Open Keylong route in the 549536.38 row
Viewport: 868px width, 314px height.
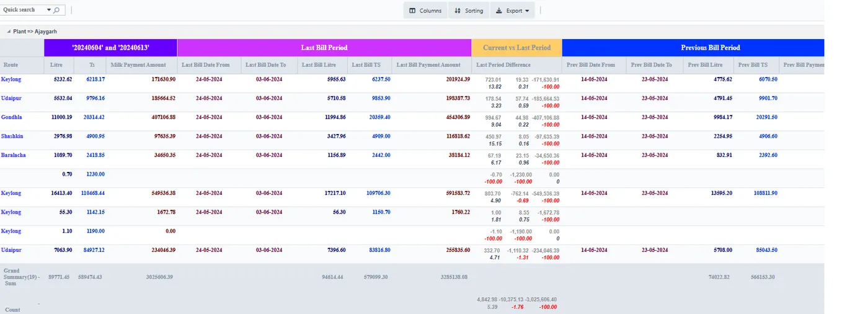[11, 193]
